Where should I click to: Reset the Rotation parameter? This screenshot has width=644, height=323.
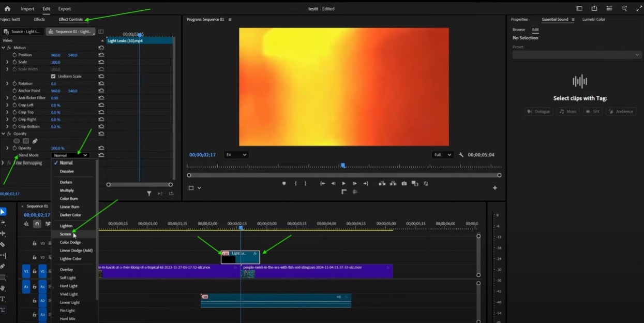pyautogui.click(x=101, y=83)
